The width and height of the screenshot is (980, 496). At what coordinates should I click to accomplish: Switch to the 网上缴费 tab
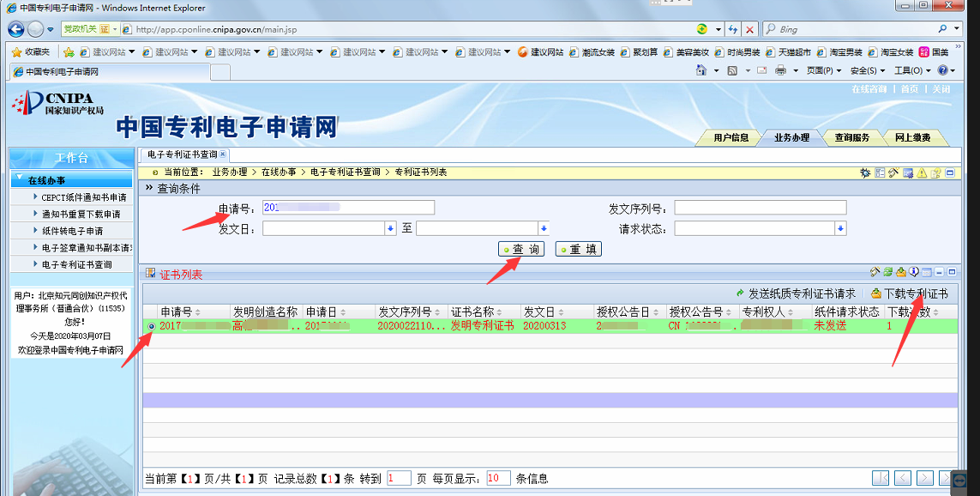point(912,137)
